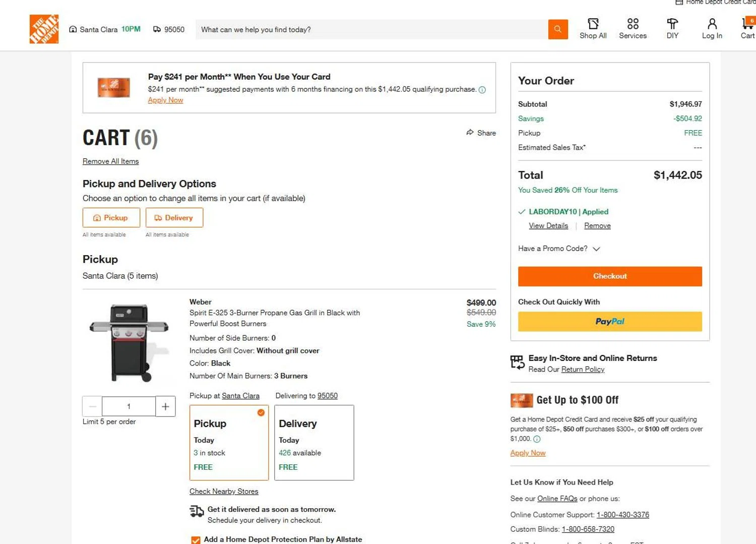Focus the search input field
756x544 pixels.
click(x=371, y=29)
